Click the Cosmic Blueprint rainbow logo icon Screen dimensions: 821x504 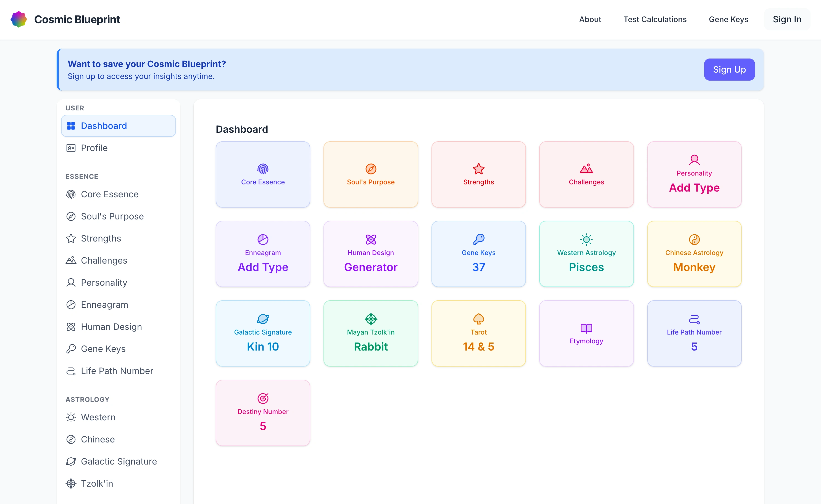click(19, 19)
